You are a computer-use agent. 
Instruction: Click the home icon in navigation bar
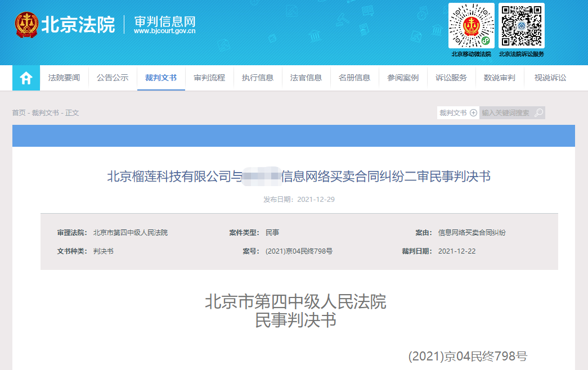(x=26, y=78)
